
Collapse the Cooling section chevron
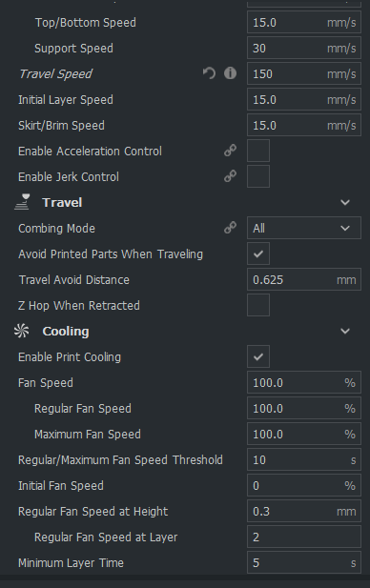coord(345,331)
